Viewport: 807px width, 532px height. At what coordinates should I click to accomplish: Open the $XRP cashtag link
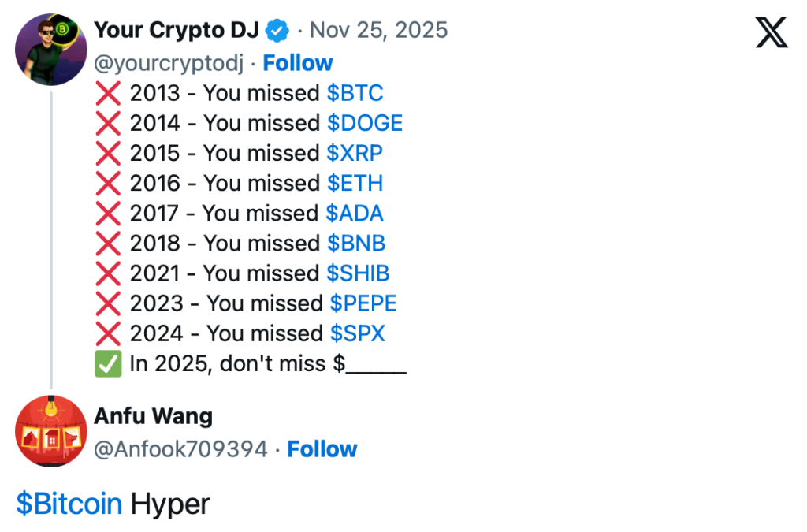(x=355, y=154)
